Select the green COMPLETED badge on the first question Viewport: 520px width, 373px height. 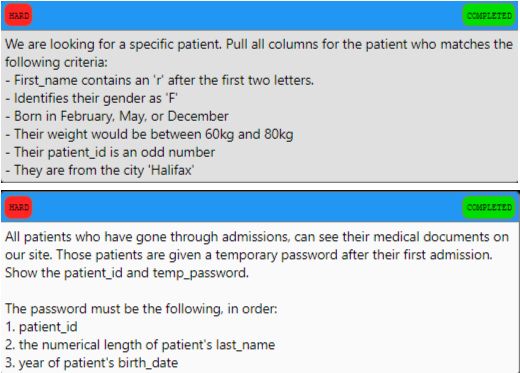(x=489, y=15)
